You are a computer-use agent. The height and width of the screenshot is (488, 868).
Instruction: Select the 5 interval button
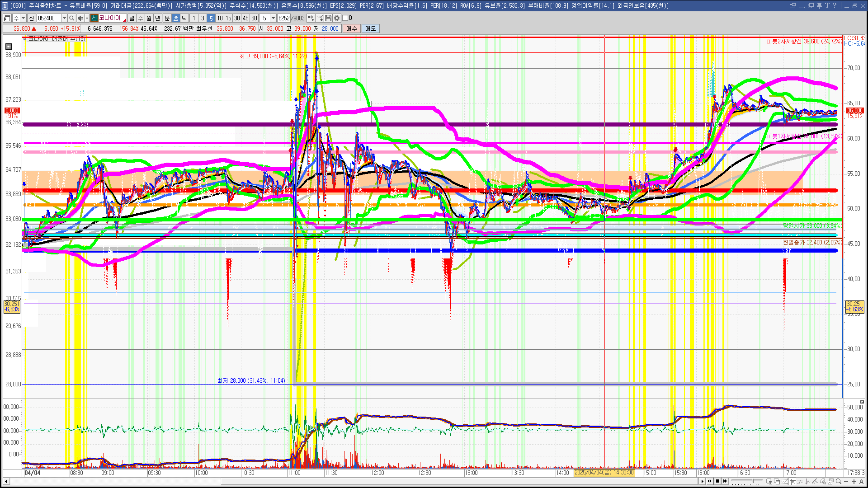tap(211, 18)
